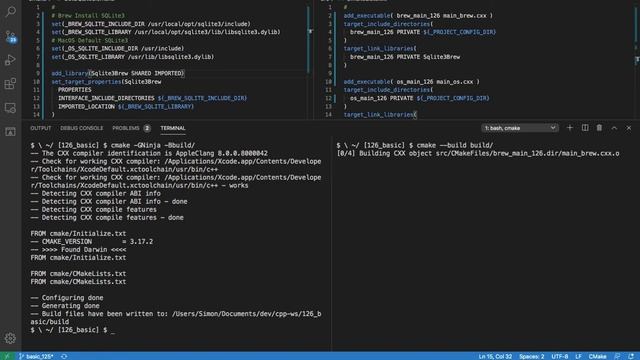Split the terminal using the split icon
Viewport: 640px width, 360px height.
[x=585, y=128]
